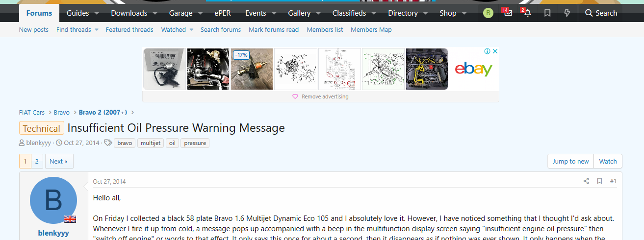Expand the Events menu dropdown arrow
This screenshot has height=240, width=644.
[x=275, y=13]
